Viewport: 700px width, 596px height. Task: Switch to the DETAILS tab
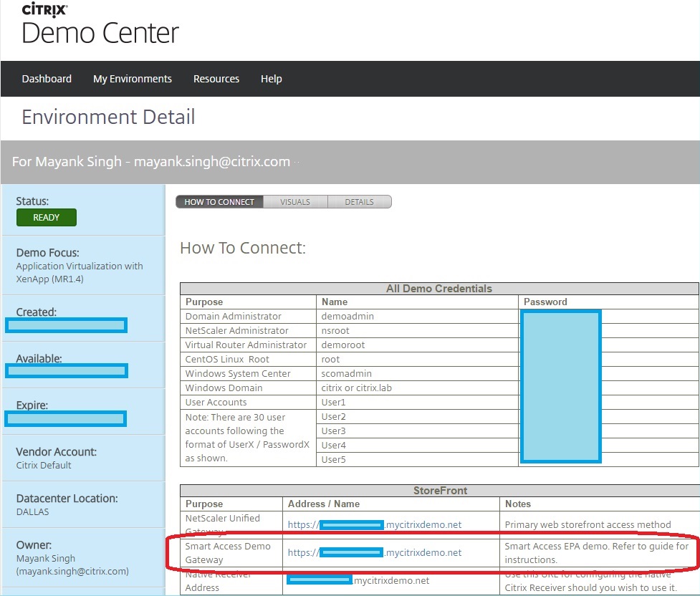point(360,202)
